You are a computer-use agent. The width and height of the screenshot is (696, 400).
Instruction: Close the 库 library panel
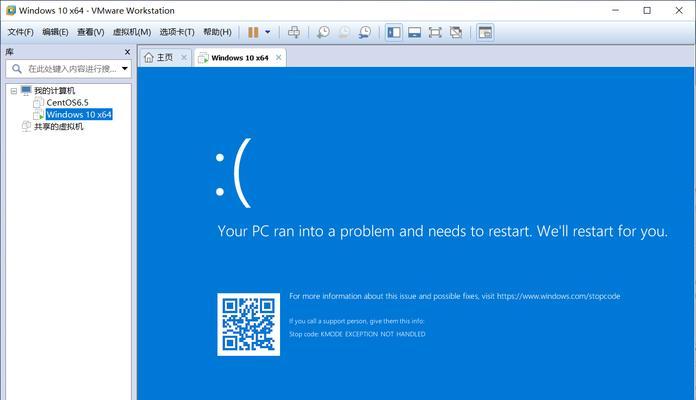pos(127,52)
